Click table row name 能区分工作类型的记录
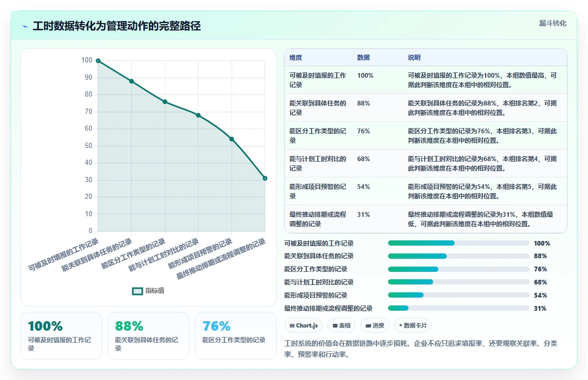This screenshot has width=588, height=380. pyautogui.click(x=318, y=135)
